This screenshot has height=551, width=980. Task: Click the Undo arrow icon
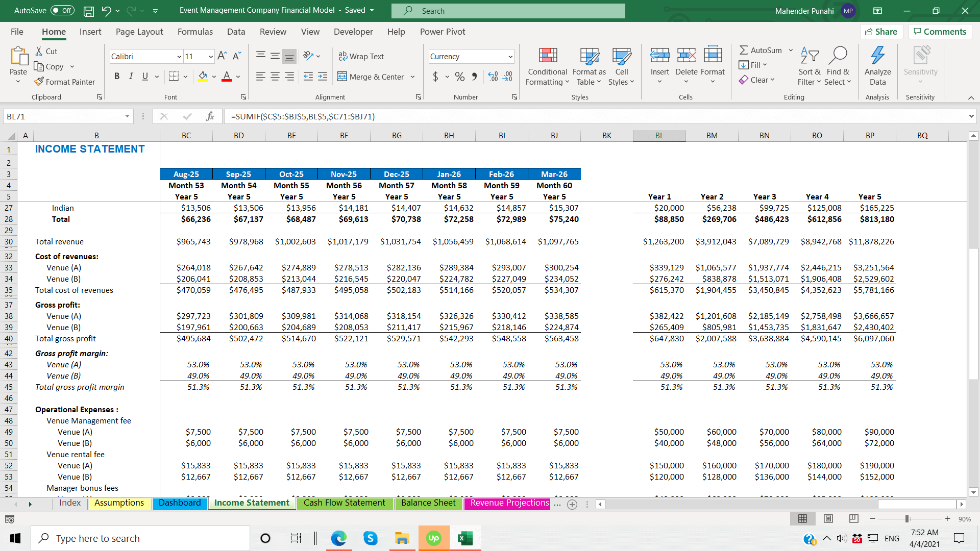(106, 11)
